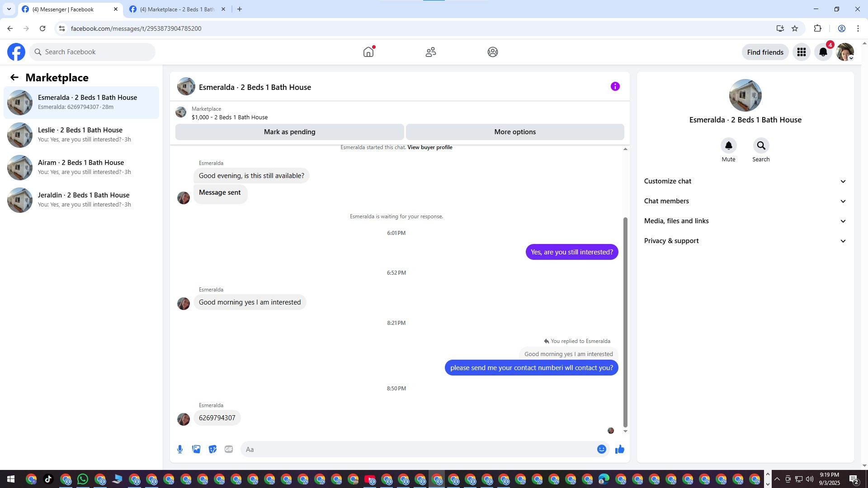The image size is (868, 488).
Task: Open Leslie's 2 Beds 1 Bath House chat
Action: coord(81,135)
